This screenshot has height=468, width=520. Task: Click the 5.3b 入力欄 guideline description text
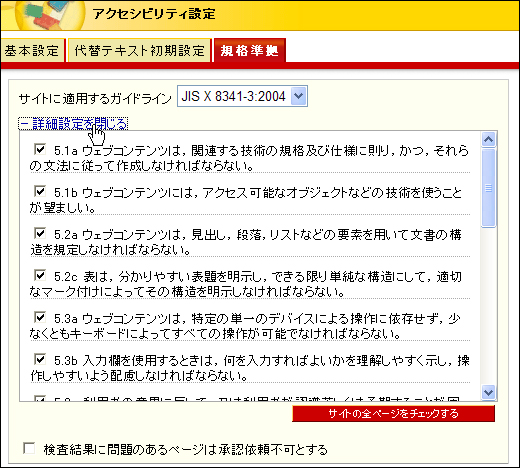[249, 368]
